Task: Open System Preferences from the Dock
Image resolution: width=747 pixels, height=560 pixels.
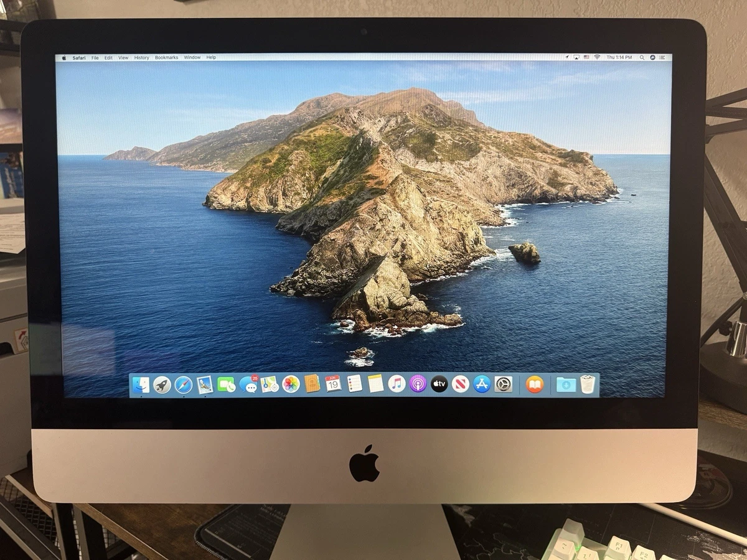Action: tap(504, 386)
